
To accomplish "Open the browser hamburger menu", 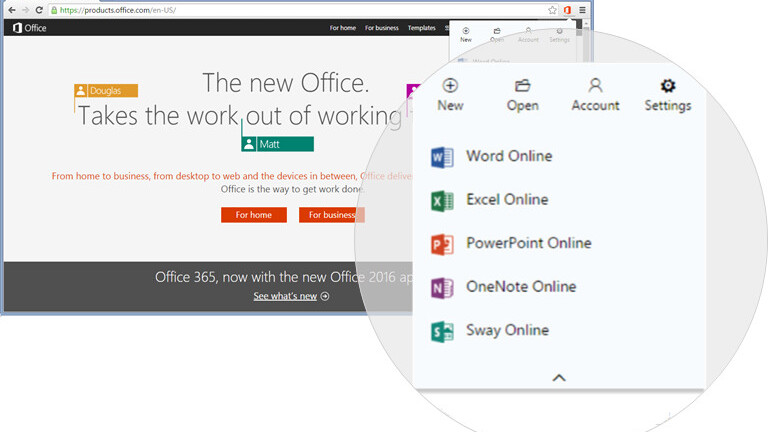I will point(582,9).
